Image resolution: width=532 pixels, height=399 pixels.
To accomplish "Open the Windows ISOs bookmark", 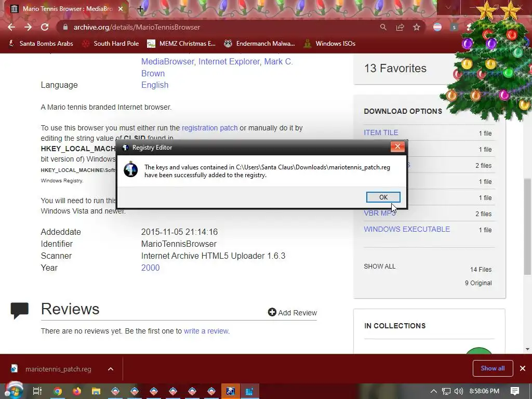I will click(329, 44).
